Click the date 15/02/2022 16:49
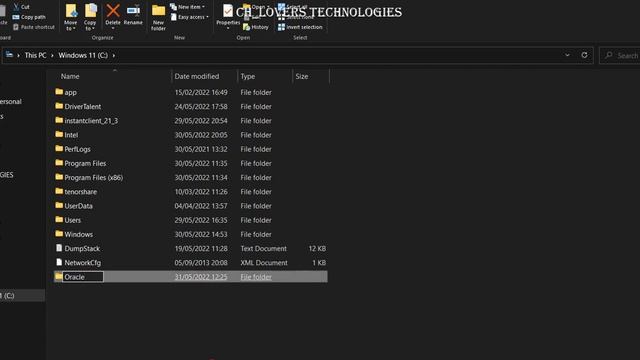640x360 pixels. coord(201,92)
